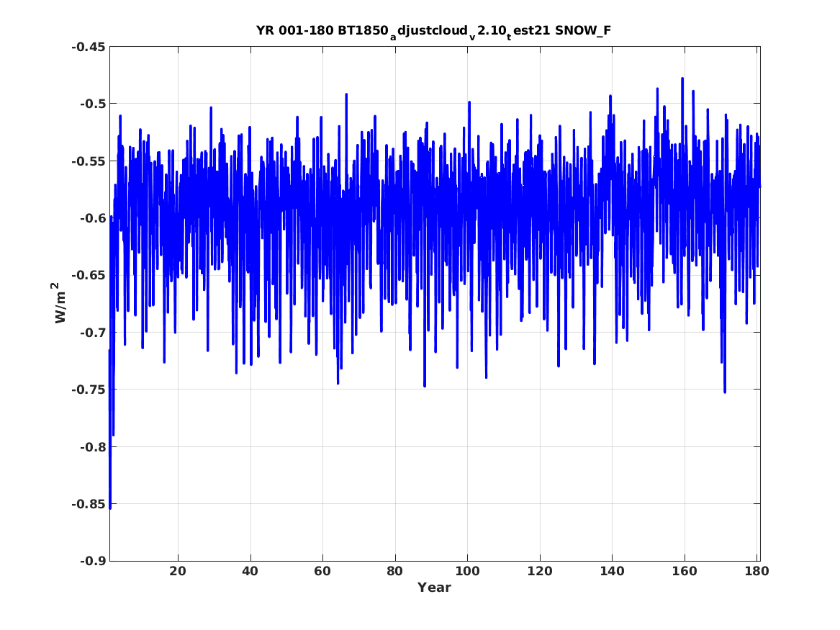Click x-axis tick label '140'
Viewport: 840px width, 630px height.
click(x=612, y=571)
